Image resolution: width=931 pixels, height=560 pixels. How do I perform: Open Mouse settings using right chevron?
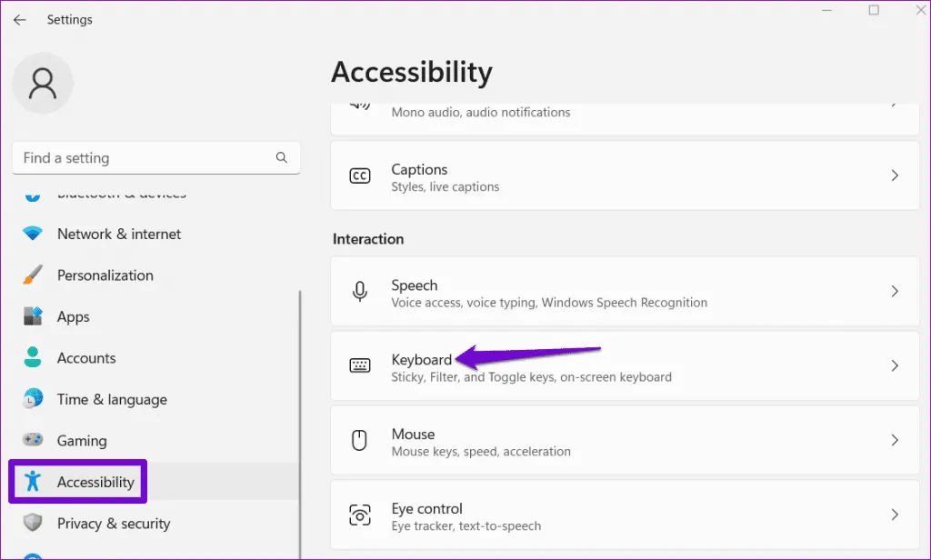[895, 441]
